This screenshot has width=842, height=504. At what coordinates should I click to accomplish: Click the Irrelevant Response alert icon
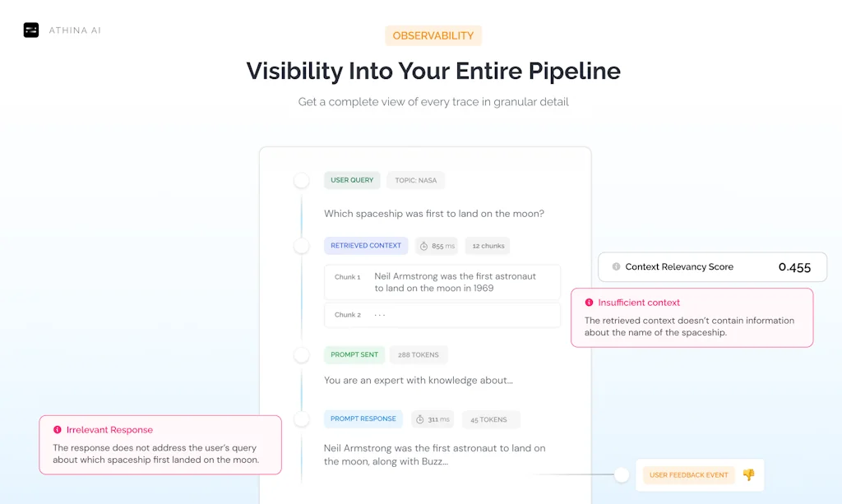pos(56,429)
